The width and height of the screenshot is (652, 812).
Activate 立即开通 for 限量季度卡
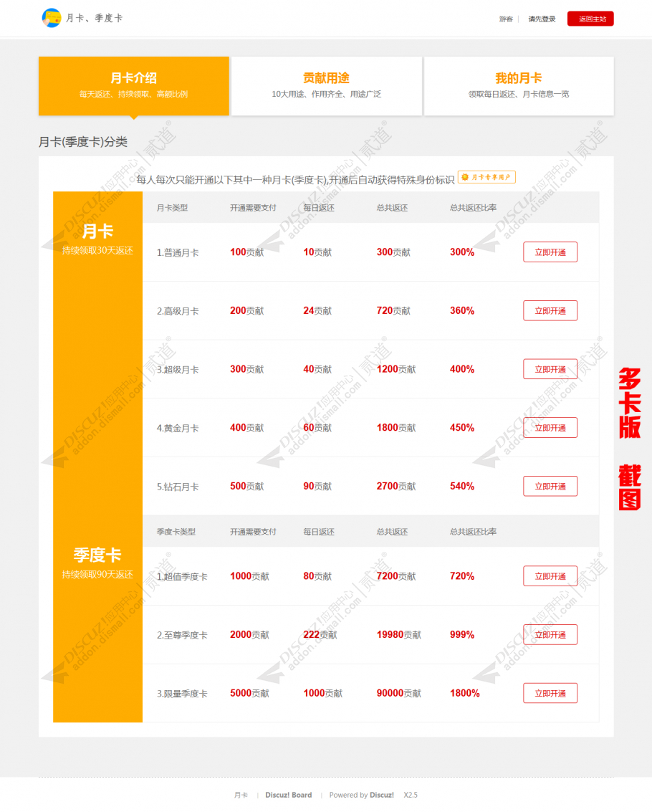[x=550, y=694]
